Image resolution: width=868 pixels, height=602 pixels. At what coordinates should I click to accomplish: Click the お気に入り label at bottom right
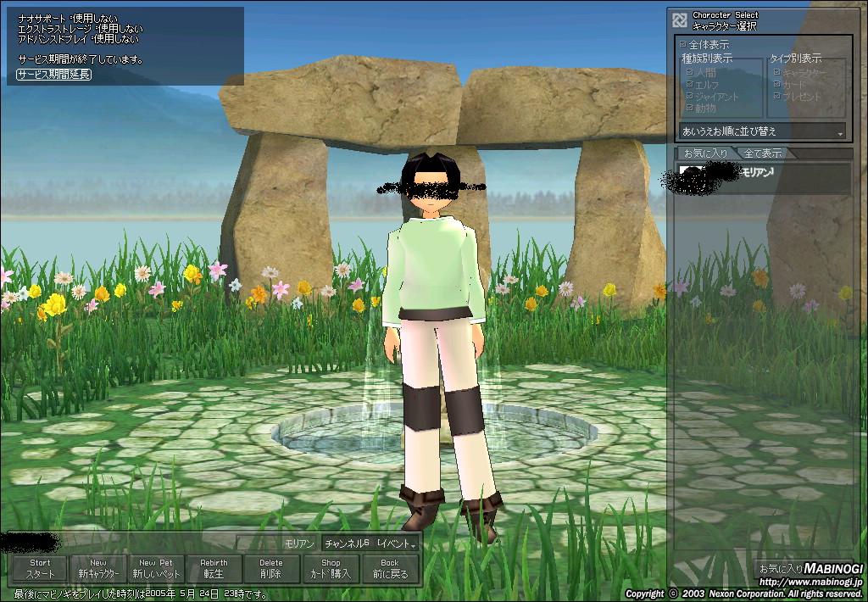781,569
